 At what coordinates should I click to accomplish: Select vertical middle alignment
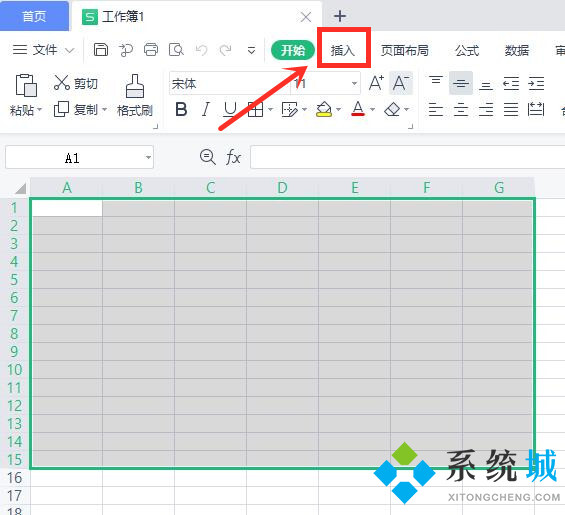pyautogui.click(x=461, y=84)
